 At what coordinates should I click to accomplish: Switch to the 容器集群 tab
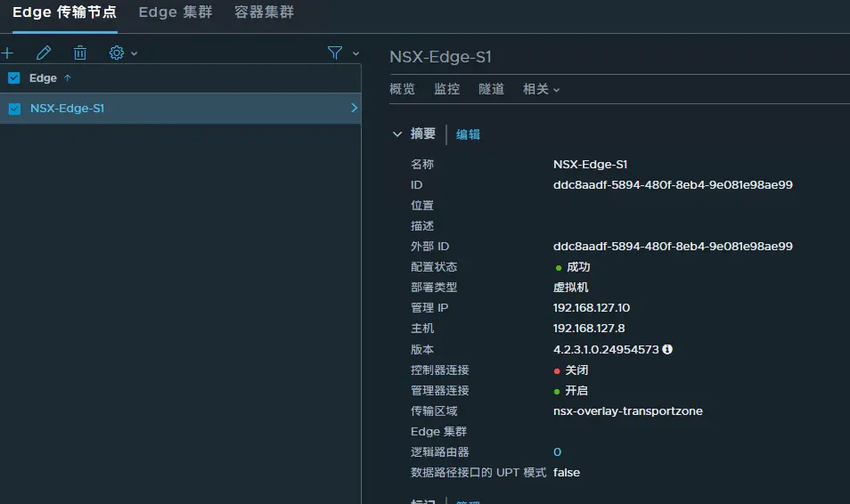264,12
